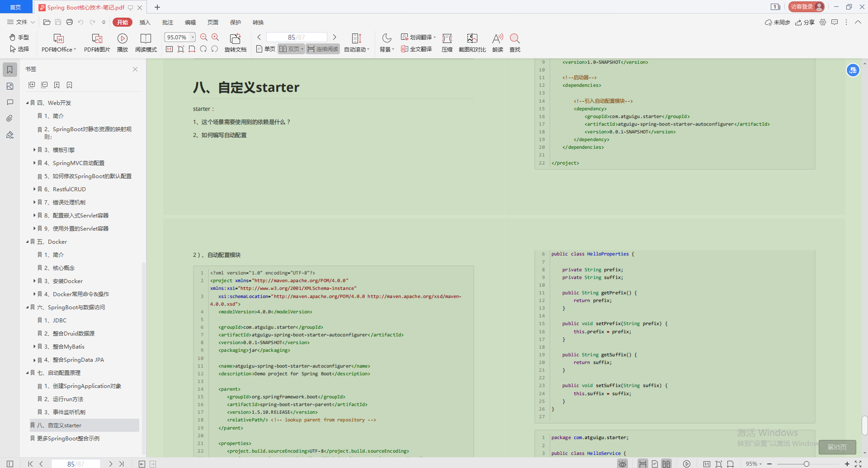Zoom in with plus magnifier
The height and width of the screenshot is (468, 868).
(x=215, y=37)
